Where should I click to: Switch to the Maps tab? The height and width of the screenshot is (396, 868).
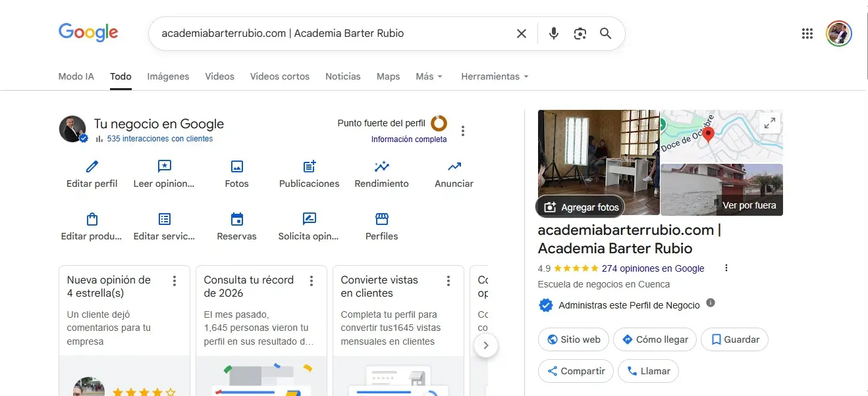coord(388,76)
